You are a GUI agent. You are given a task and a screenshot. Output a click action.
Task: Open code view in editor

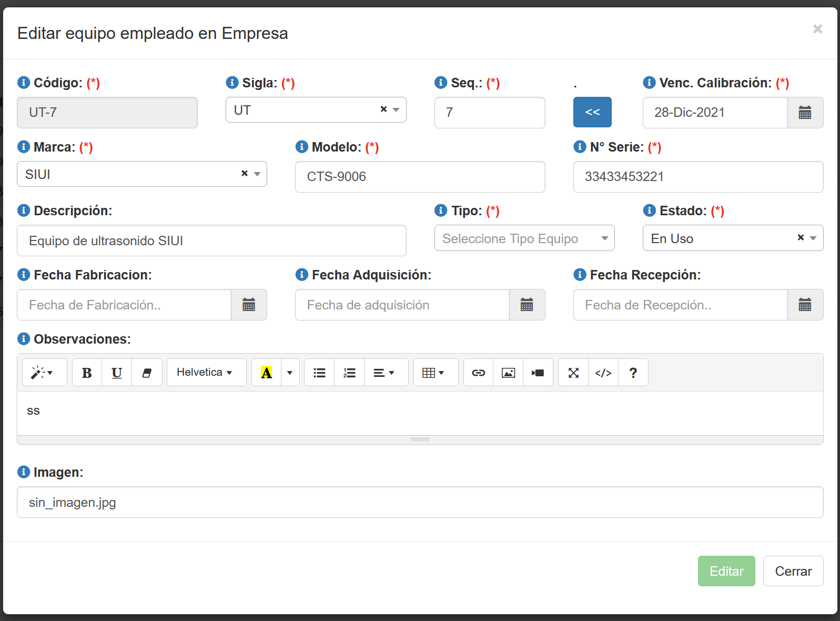click(603, 373)
